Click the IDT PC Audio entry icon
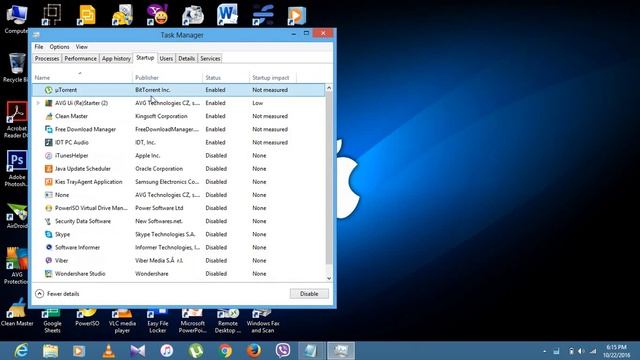 click(x=49, y=142)
